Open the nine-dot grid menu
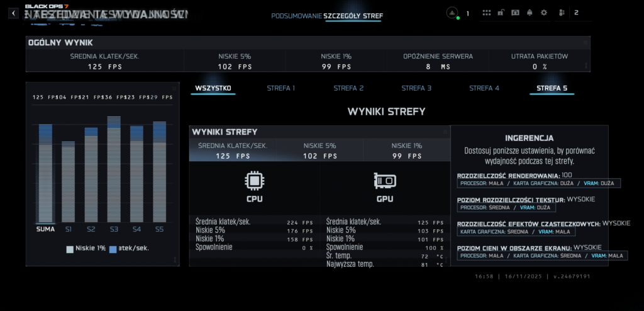The height and width of the screenshot is (311, 644). (x=487, y=13)
